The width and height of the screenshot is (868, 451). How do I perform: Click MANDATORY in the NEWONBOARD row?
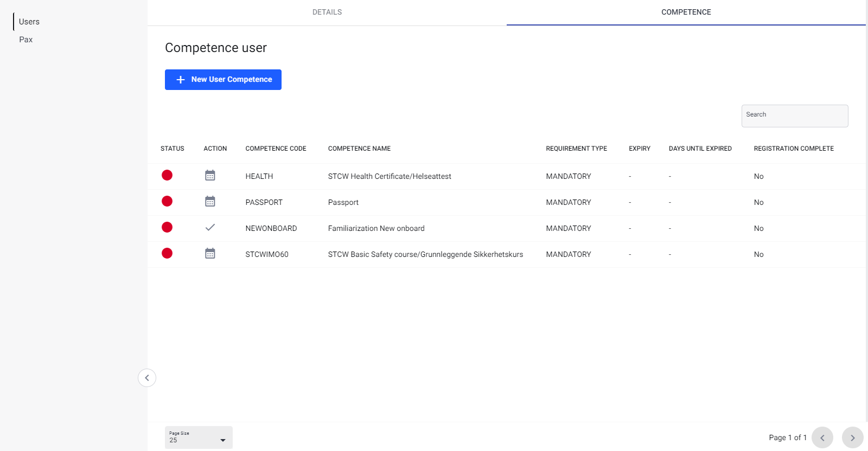569,228
